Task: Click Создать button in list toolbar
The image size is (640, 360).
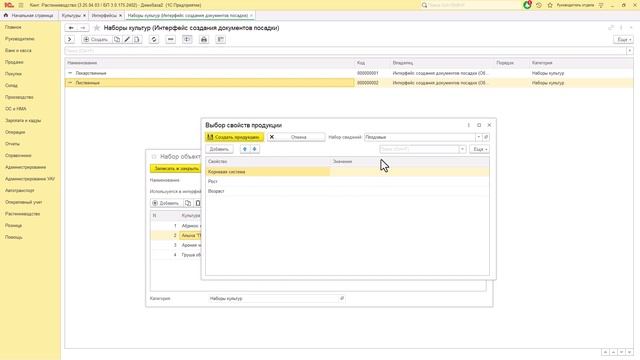Action: tap(96, 40)
